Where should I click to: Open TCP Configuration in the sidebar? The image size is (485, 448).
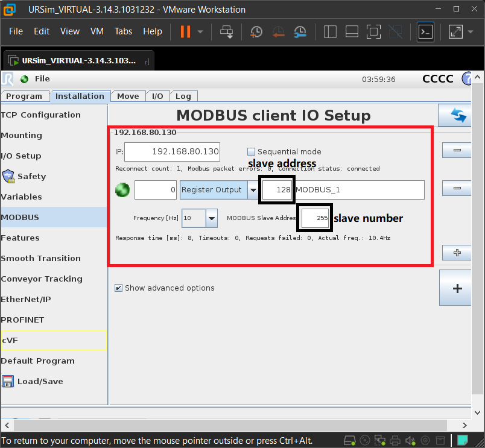coord(54,115)
